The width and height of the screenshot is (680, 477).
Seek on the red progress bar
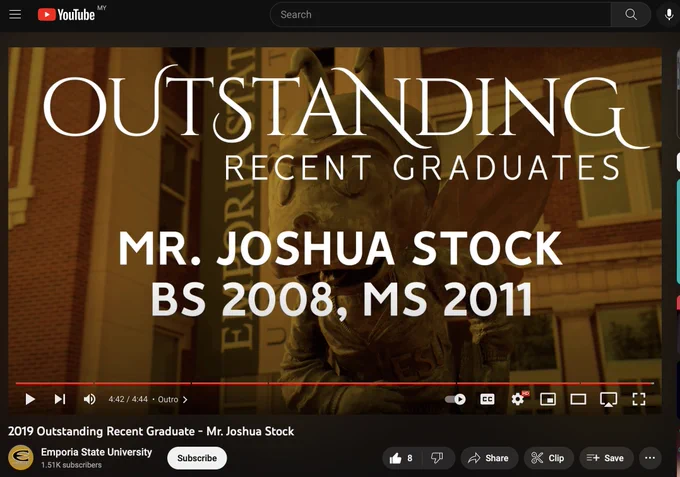tap(334, 383)
